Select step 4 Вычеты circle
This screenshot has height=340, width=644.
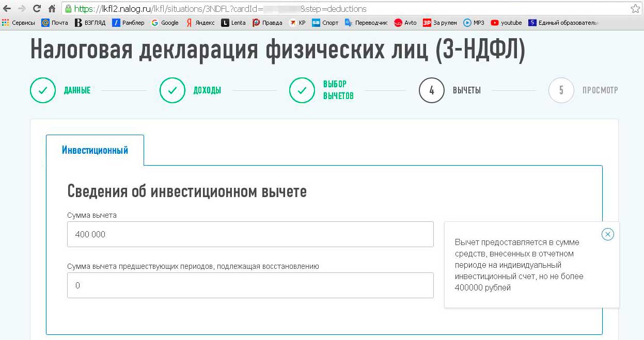pos(432,90)
